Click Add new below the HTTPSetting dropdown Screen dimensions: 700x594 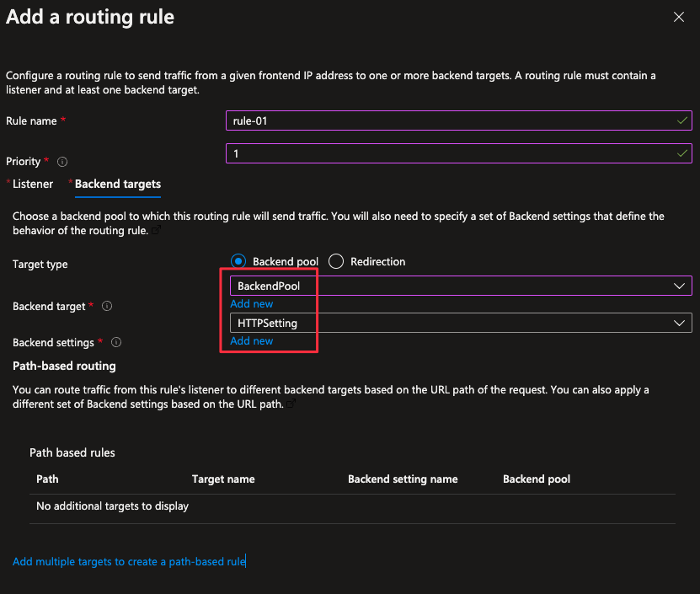coord(251,341)
